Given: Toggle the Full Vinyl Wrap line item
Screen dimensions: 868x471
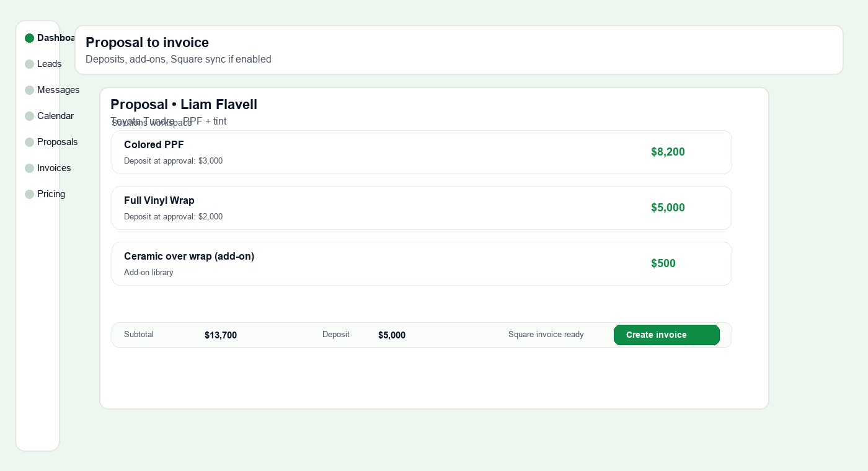Looking at the screenshot, I should pos(422,208).
